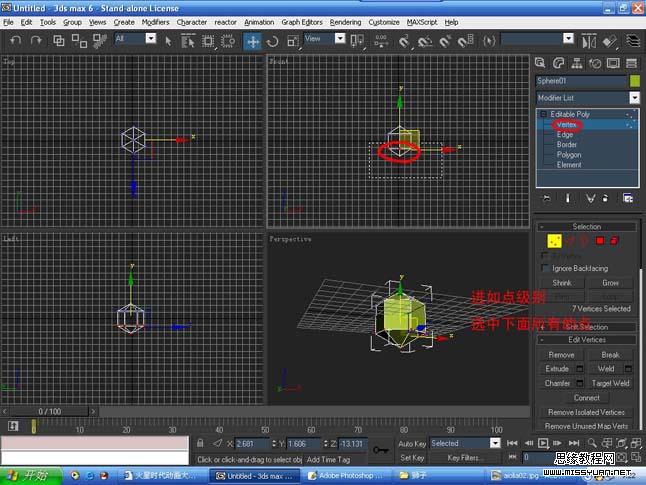Image resolution: width=646 pixels, height=485 pixels.
Task: Collapse the Editable Poly stack entry
Action: [x=543, y=114]
